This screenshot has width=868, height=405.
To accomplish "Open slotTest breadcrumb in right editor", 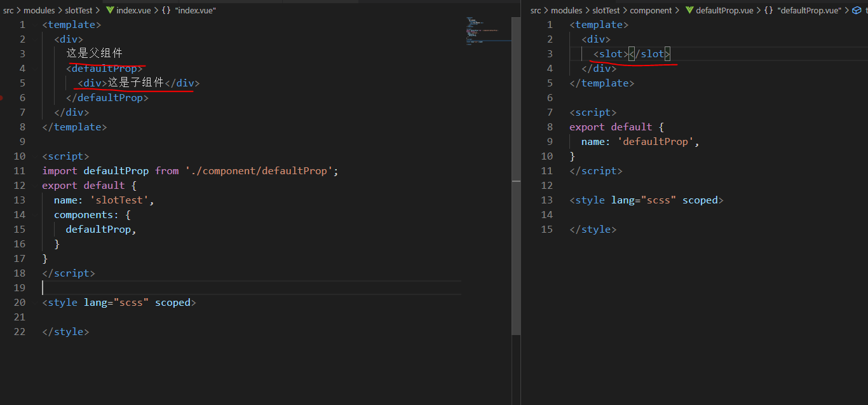I will coord(606,10).
